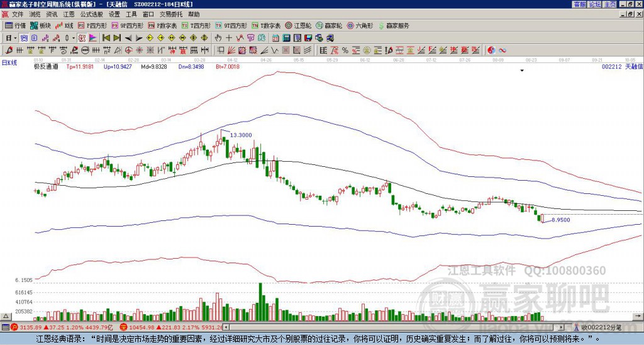The image size is (644, 345).
Task: Select the red compass star tool
Action: coord(128,50)
